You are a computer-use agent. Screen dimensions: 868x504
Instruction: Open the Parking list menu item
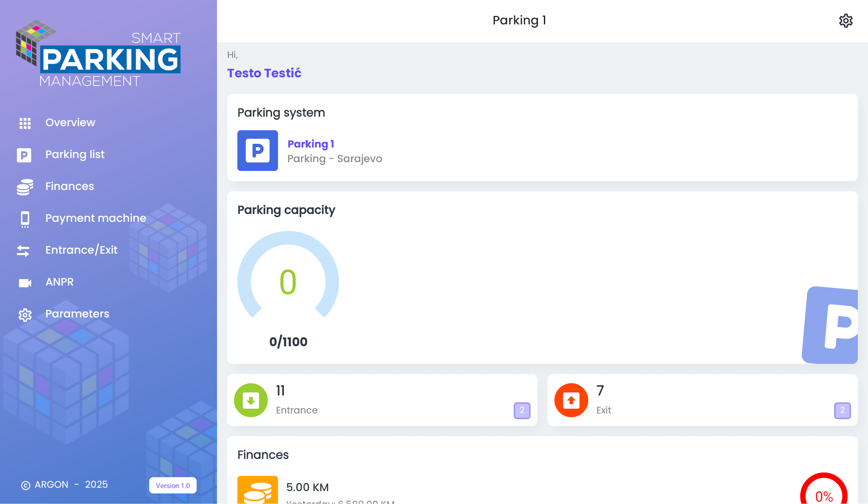click(75, 154)
